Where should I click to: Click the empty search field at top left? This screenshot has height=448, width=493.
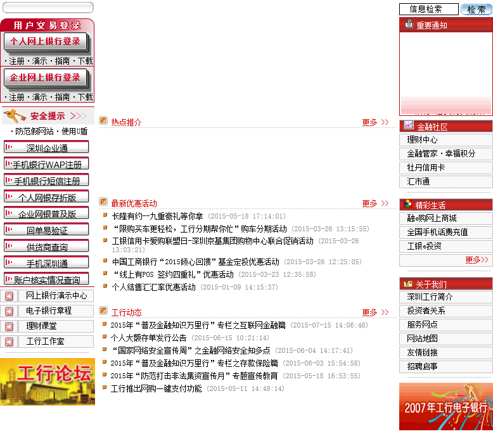coord(48,8)
